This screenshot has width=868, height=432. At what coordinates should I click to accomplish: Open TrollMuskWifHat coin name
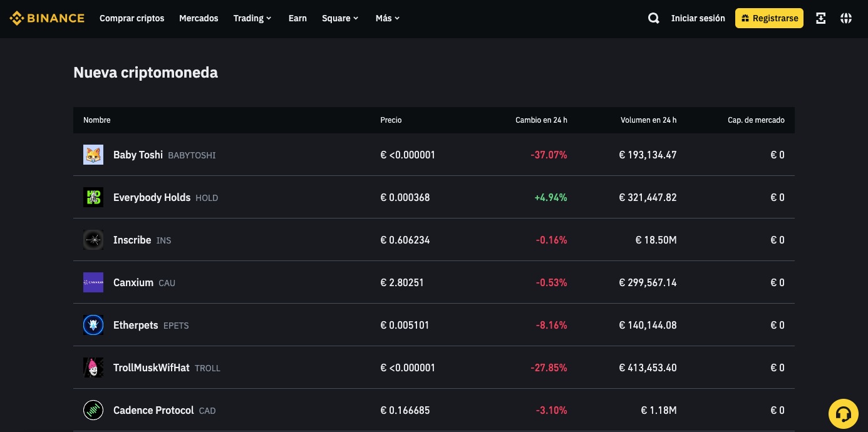coord(151,368)
